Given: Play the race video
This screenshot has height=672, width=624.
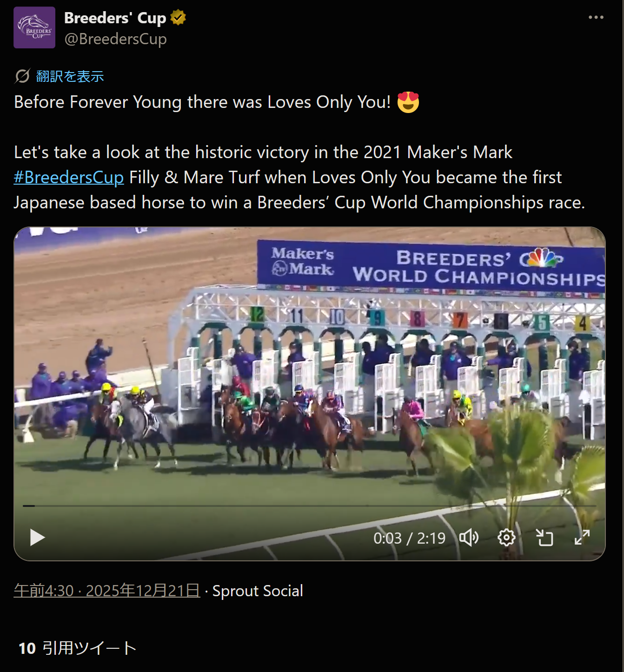Looking at the screenshot, I should [x=37, y=538].
